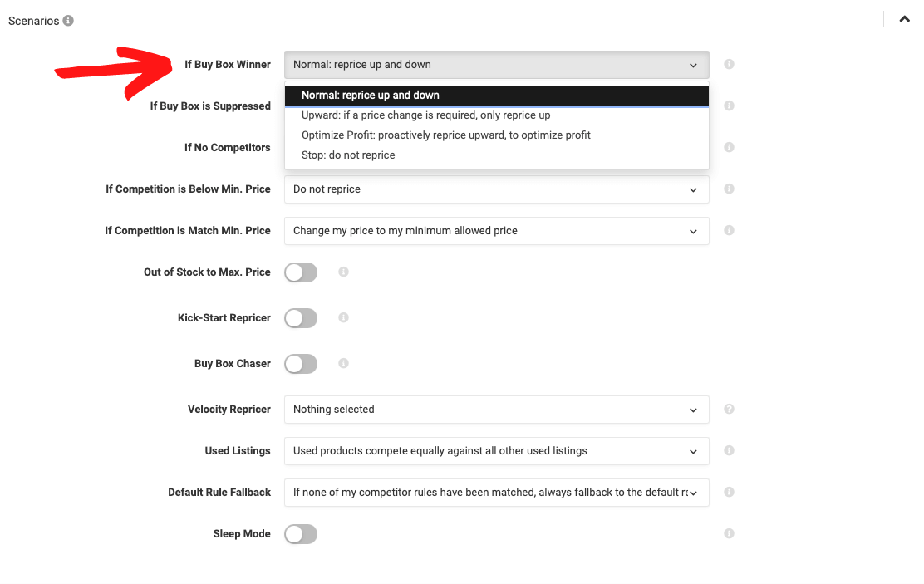Toggle Buy Box Chaser on
The height and width of the screenshot is (584, 924).
(x=301, y=364)
